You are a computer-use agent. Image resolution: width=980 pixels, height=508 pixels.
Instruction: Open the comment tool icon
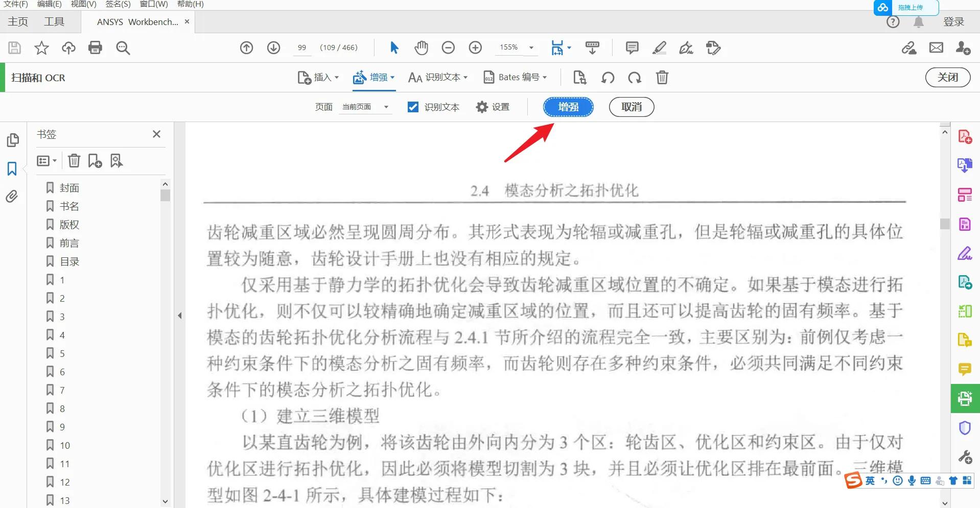[632, 47]
